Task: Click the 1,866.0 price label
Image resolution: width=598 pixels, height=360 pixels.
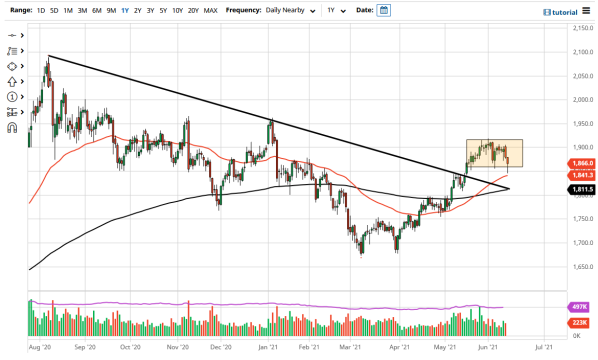Action: pyautogui.click(x=581, y=163)
